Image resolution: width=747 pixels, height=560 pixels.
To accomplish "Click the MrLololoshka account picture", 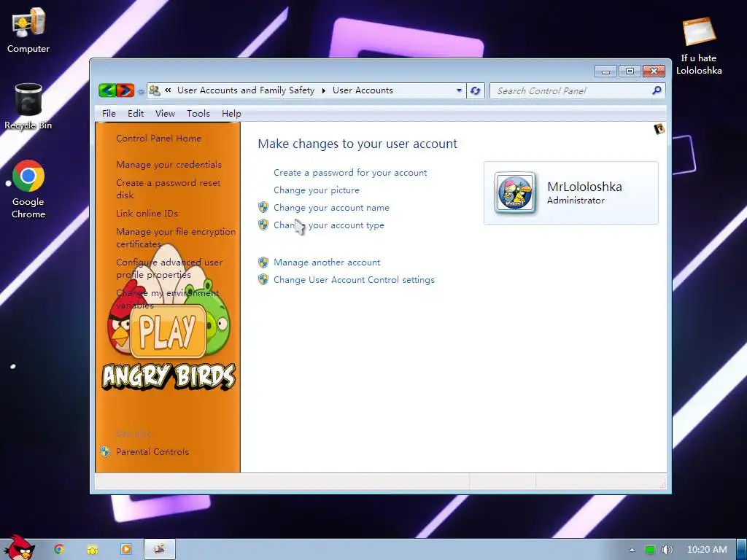I will coord(515,192).
